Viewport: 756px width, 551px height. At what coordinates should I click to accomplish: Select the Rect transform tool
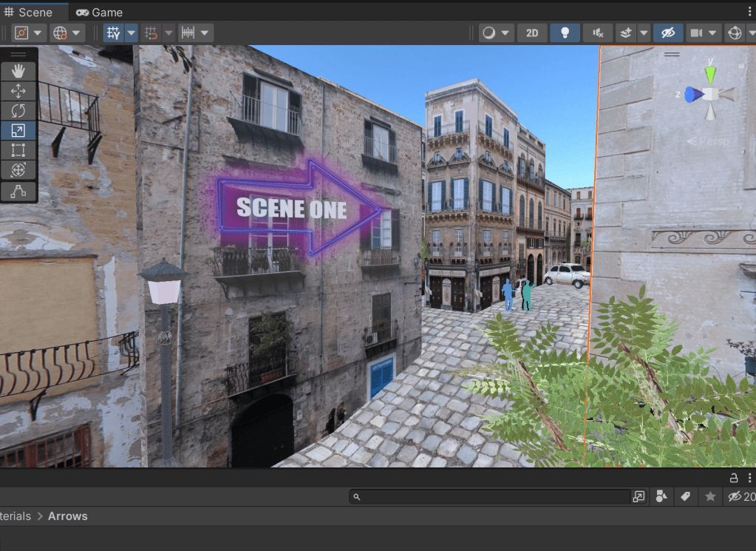point(18,151)
